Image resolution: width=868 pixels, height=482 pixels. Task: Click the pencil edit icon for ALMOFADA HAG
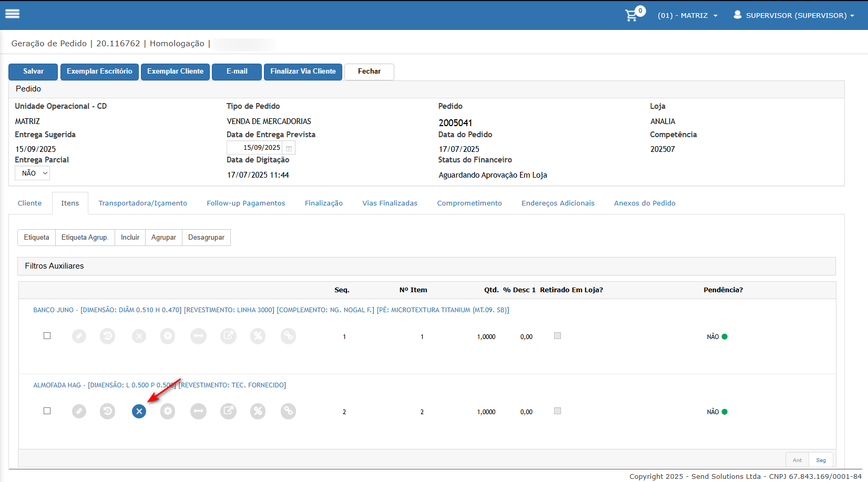[79, 412]
